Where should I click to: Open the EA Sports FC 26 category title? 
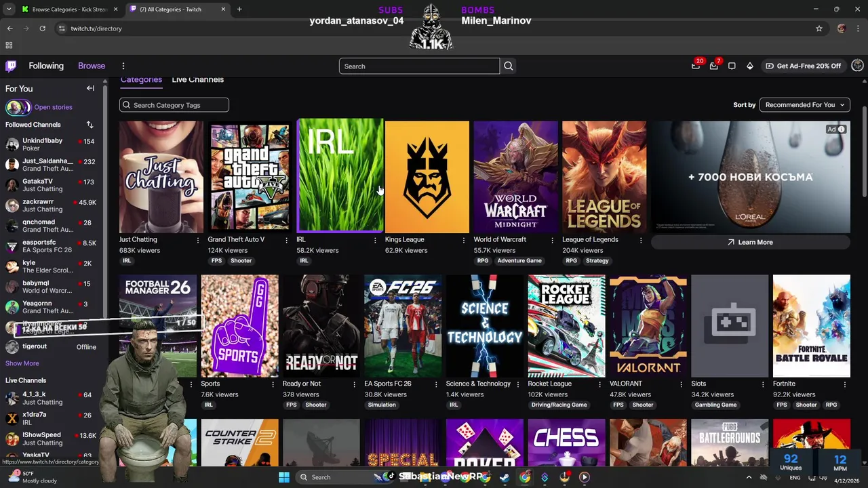[x=388, y=384]
